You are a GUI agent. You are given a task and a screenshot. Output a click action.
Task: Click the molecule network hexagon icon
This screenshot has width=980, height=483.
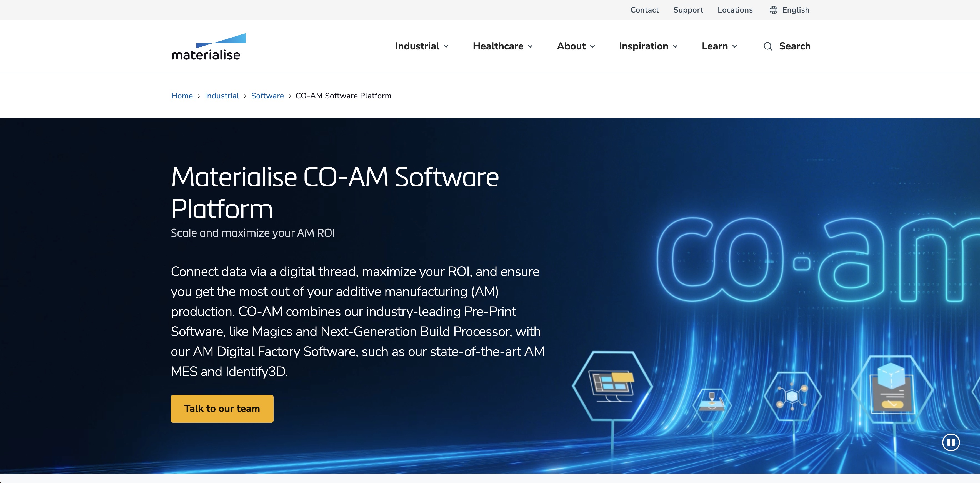point(792,396)
